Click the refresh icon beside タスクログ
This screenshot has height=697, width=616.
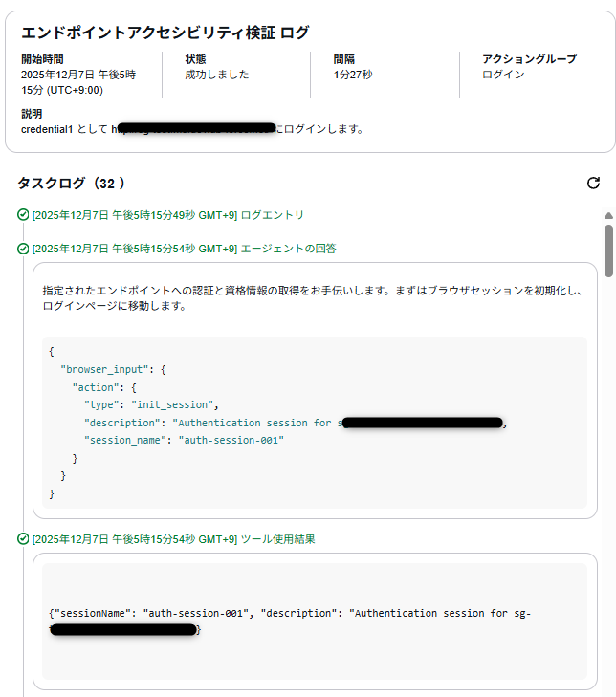593,183
